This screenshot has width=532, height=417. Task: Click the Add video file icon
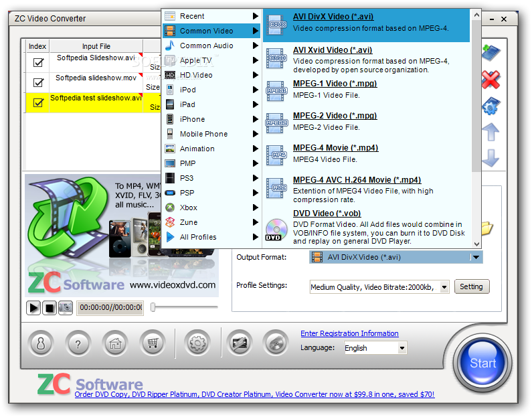pos(491,53)
